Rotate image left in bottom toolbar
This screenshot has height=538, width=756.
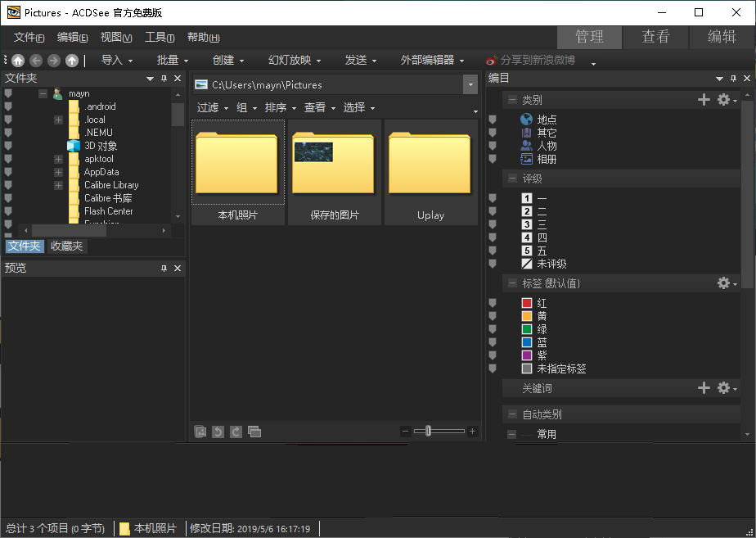pyautogui.click(x=218, y=432)
